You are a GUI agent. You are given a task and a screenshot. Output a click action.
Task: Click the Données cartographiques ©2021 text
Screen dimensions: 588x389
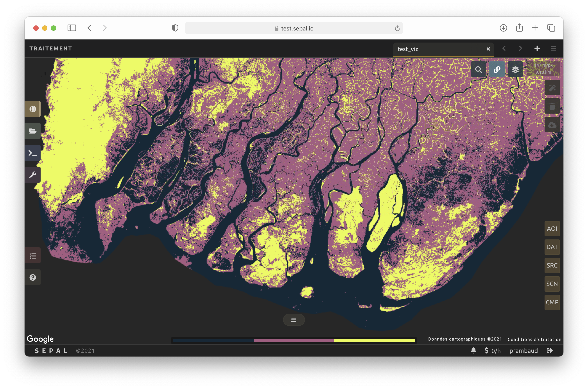[x=465, y=339]
